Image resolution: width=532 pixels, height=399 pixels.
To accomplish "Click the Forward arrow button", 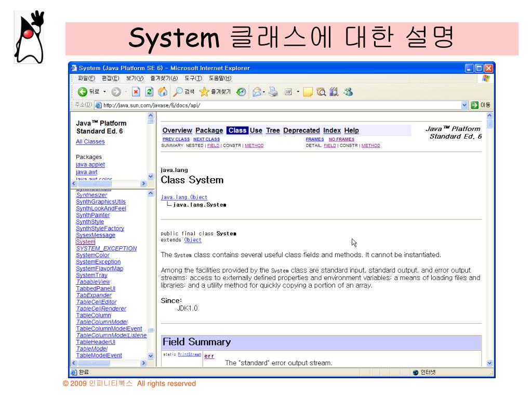I will [x=116, y=91].
